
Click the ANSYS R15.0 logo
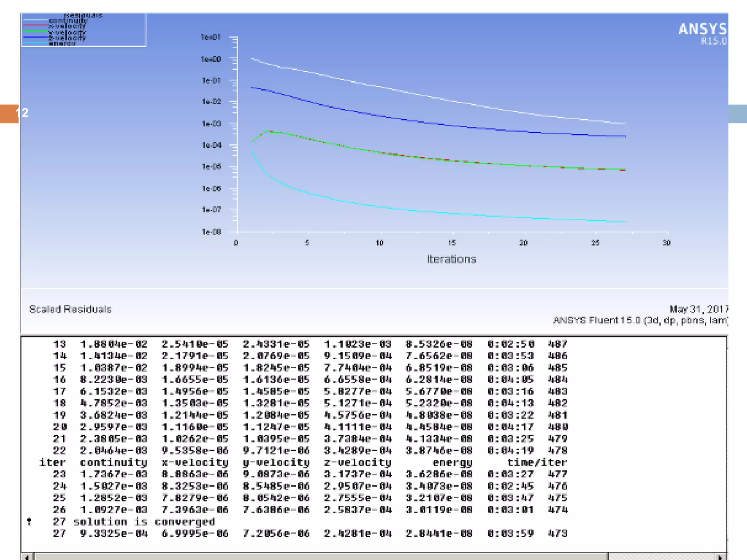click(702, 33)
